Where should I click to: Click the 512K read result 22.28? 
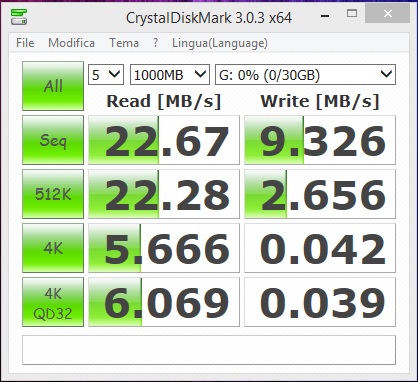pos(164,194)
